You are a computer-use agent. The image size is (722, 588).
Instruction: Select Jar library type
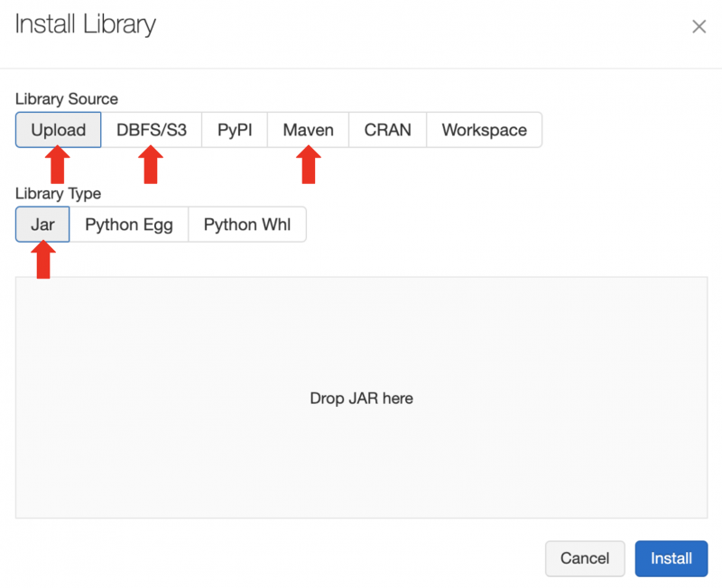tap(42, 225)
